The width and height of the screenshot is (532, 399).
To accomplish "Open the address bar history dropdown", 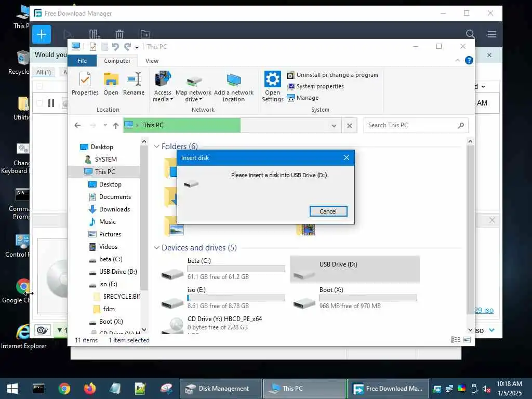I will click(x=334, y=126).
